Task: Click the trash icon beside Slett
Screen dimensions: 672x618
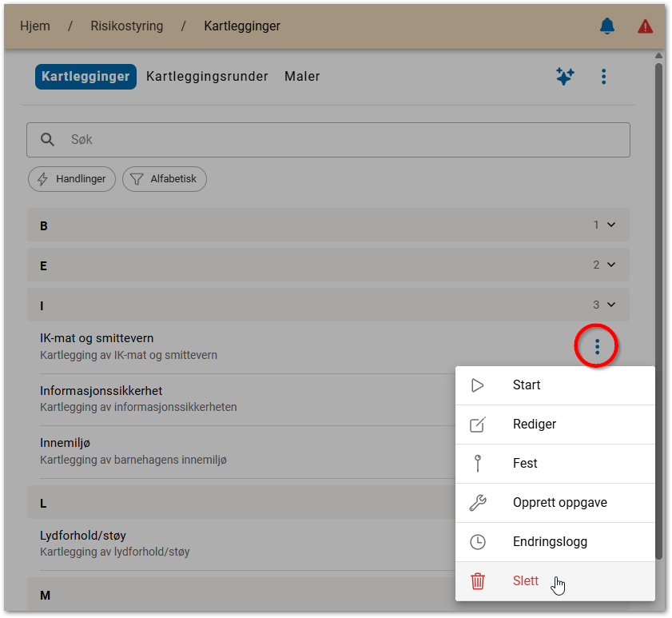Action: click(478, 581)
